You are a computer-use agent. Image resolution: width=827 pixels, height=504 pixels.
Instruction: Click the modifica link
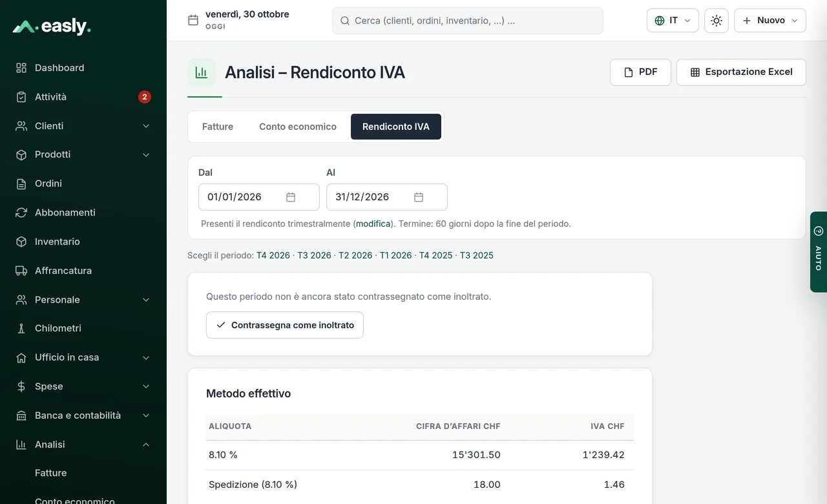click(x=373, y=224)
